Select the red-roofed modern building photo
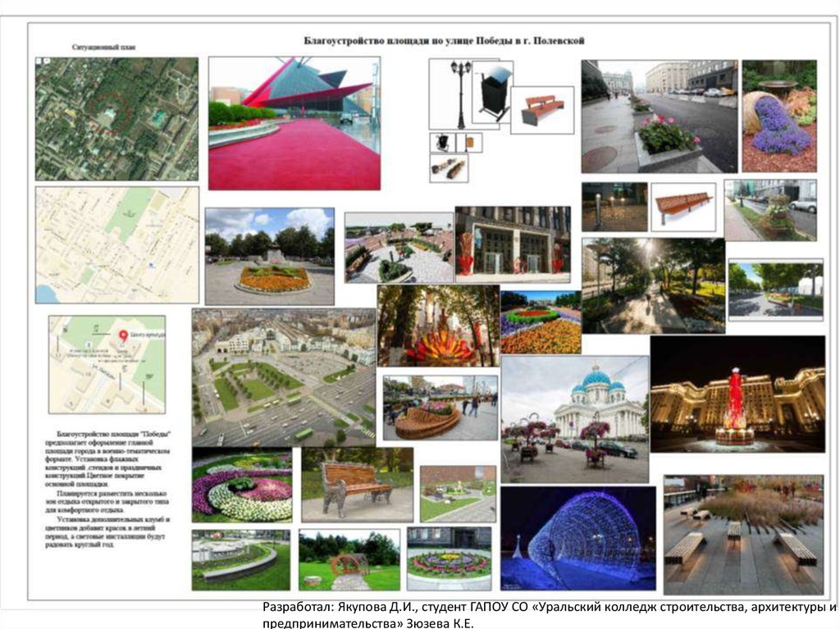The width and height of the screenshot is (840, 629). tap(294, 123)
